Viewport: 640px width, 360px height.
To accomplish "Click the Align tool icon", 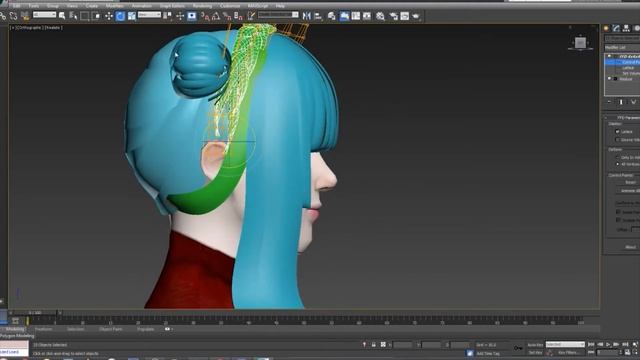I will point(318,16).
